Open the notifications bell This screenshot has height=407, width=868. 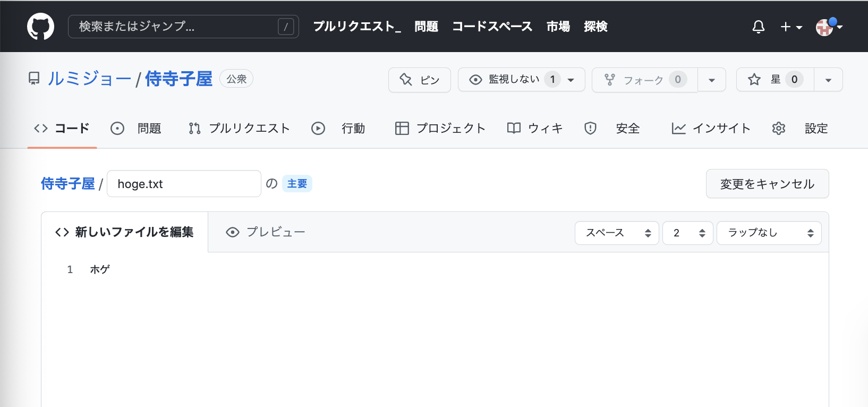pyautogui.click(x=759, y=27)
